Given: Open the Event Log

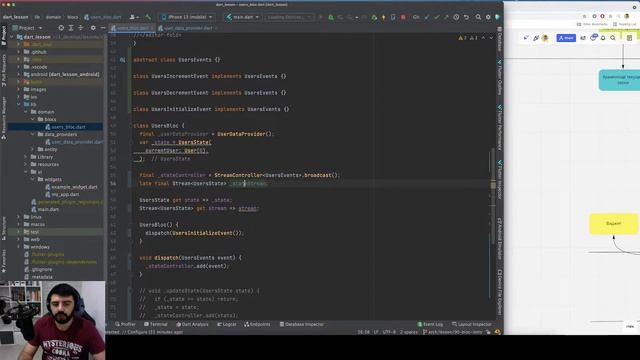Looking at the screenshot, I should 430,324.
